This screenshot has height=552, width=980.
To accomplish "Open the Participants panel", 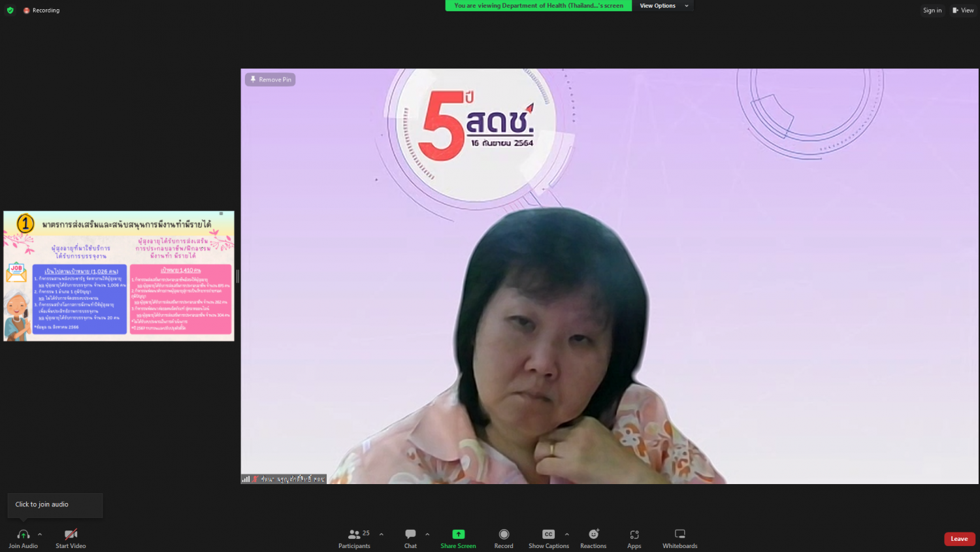I will 355,538.
